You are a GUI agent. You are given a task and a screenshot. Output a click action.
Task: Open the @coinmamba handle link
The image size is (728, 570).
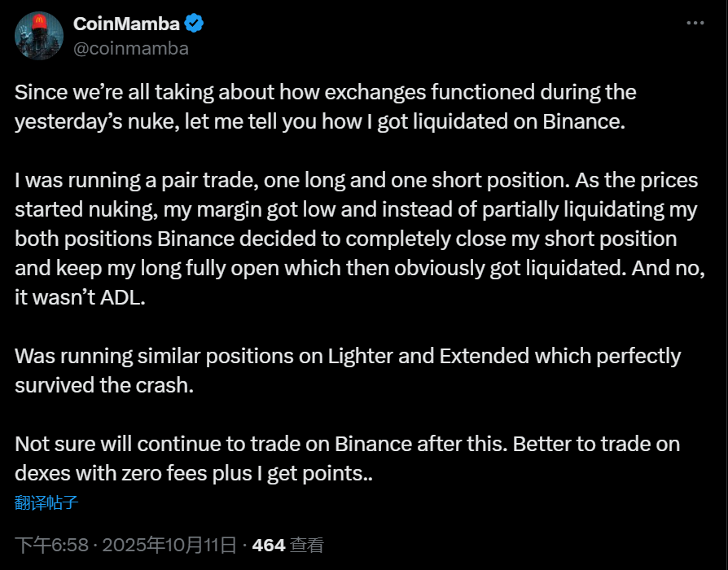130,48
